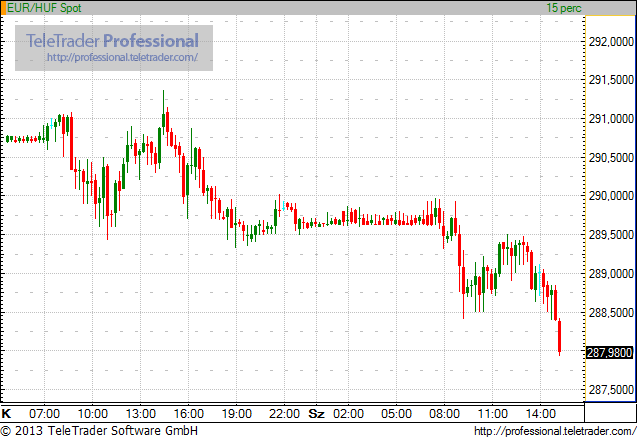The height and width of the screenshot is (440, 637).
Task: Click the © 2013 TeleTrader Software GmbH text
Action: (99, 430)
